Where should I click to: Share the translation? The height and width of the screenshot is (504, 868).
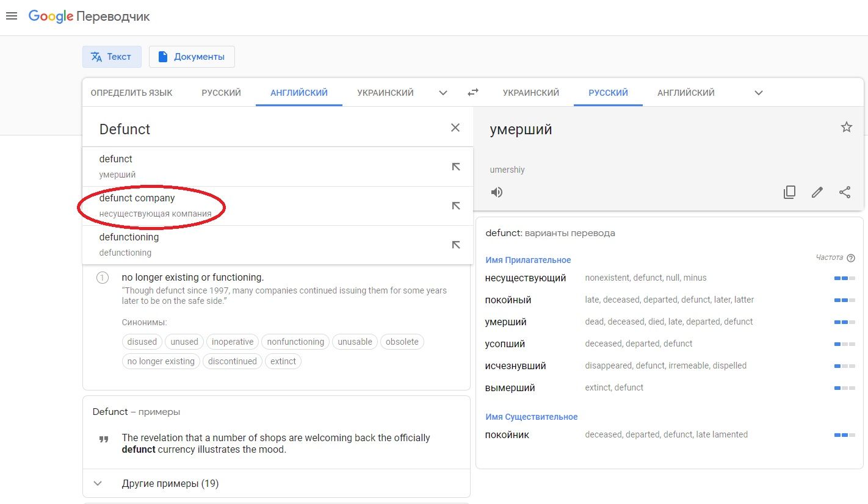tap(845, 192)
